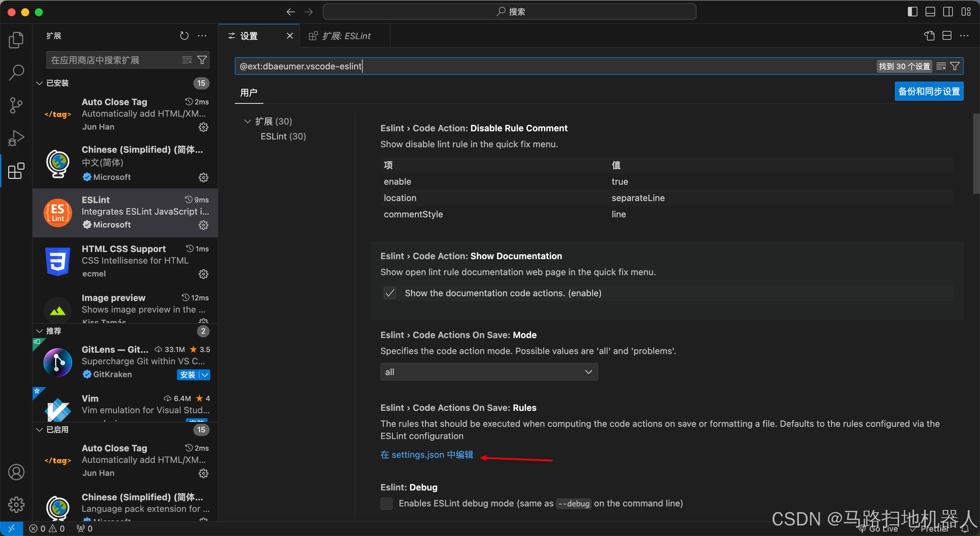Screen dimensions: 980x536
Task: Open the Run and Debug view
Action: pyautogui.click(x=16, y=138)
